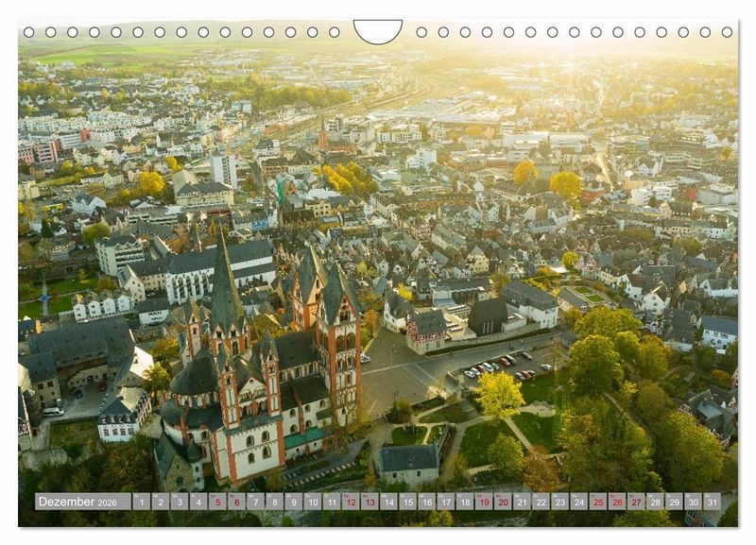Pick day 6 in the calendar strip
The height and width of the screenshot is (545, 756).
pyautogui.click(x=236, y=502)
